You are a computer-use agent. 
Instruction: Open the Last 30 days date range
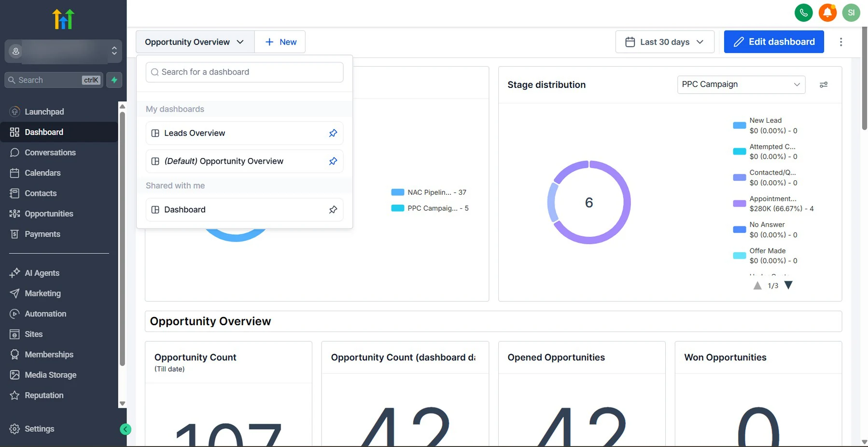click(x=665, y=42)
